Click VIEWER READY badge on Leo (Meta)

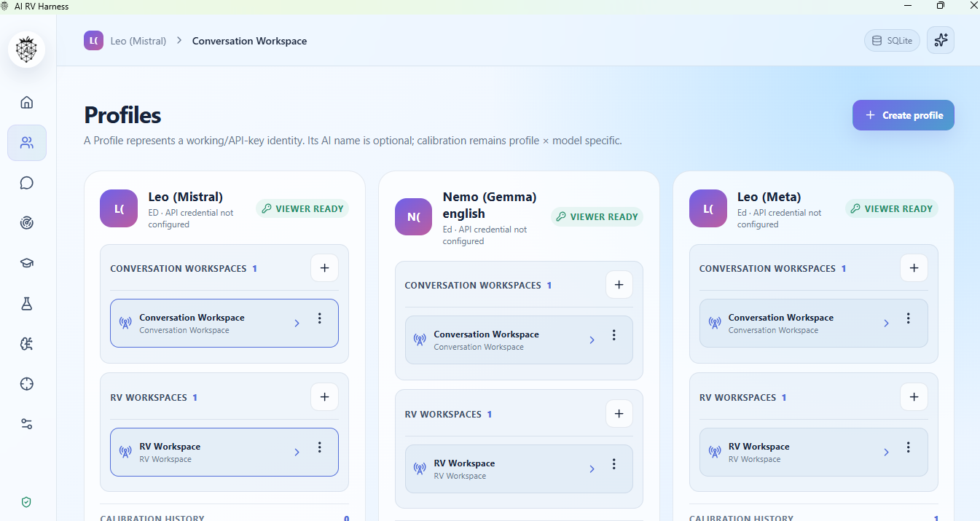[x=892, y=208]
